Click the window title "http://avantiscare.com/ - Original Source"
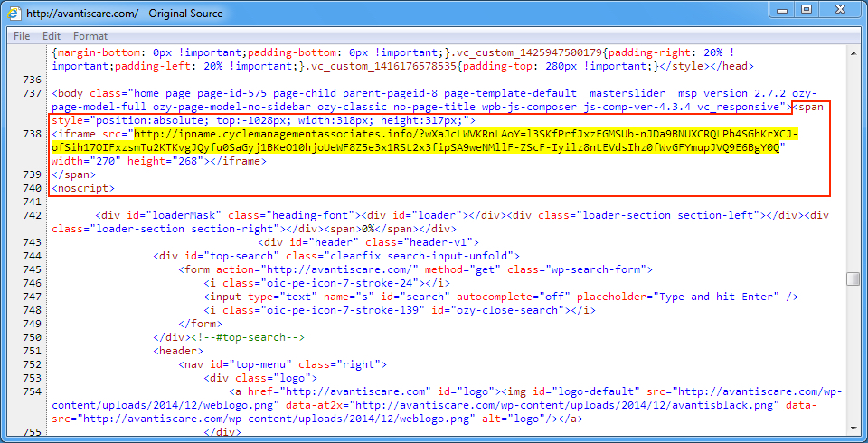The width and height of the screenshot is (868, 443). (x=125, y=12)
